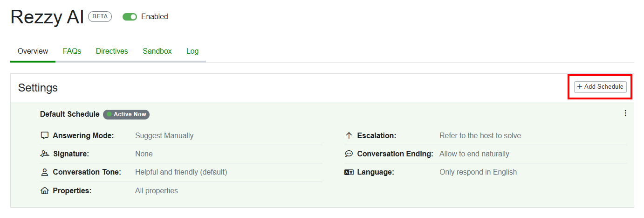Click the Answering Mode chat bubble icon
The image size is (644, 218).
(x=45, y=136)
